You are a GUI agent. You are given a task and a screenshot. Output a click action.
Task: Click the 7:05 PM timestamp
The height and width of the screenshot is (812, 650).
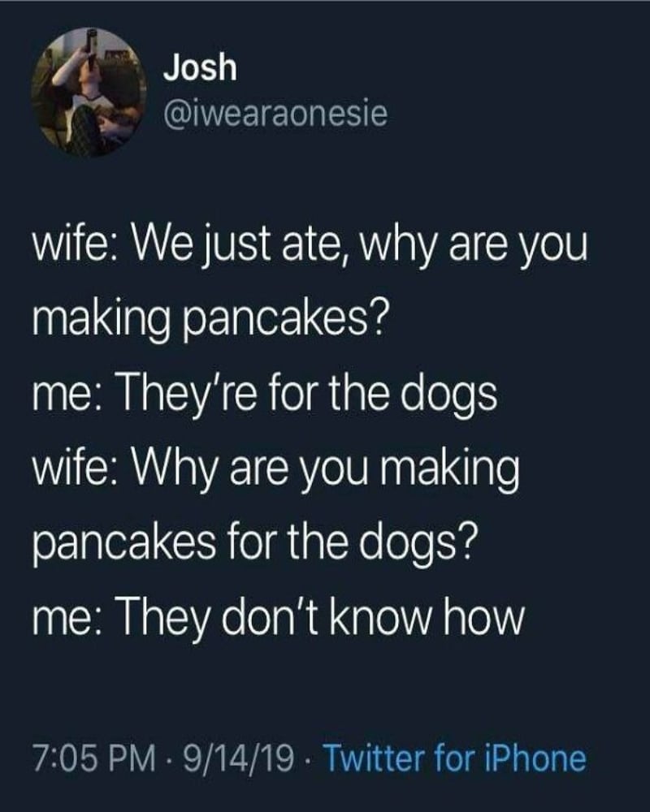point(93,758)
